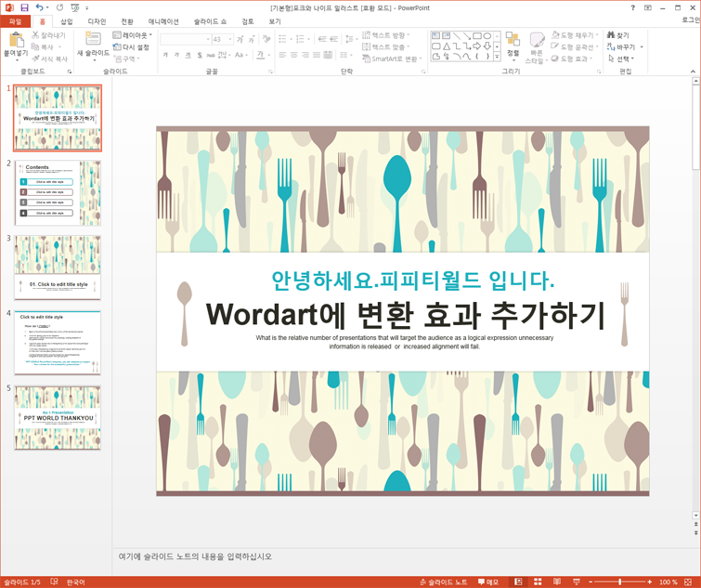Click the Line Spacing icon
Image resolution: width=701 pixels, height=588 pixels.
(x=350, y=39)
